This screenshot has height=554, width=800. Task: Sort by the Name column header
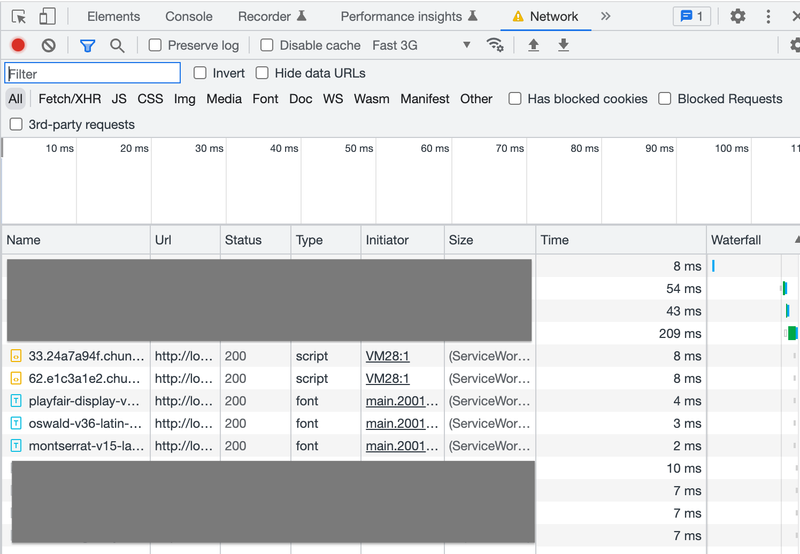coord(77,240)
